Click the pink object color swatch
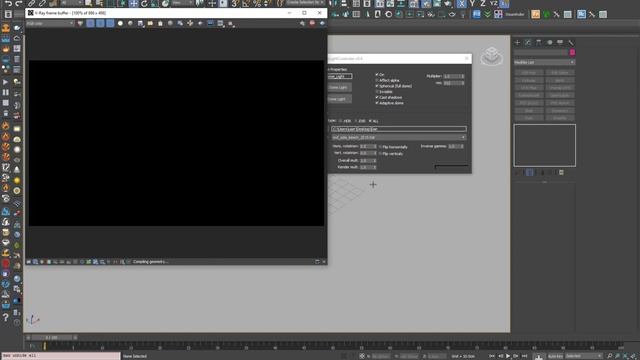 click(x=572, y=52)
